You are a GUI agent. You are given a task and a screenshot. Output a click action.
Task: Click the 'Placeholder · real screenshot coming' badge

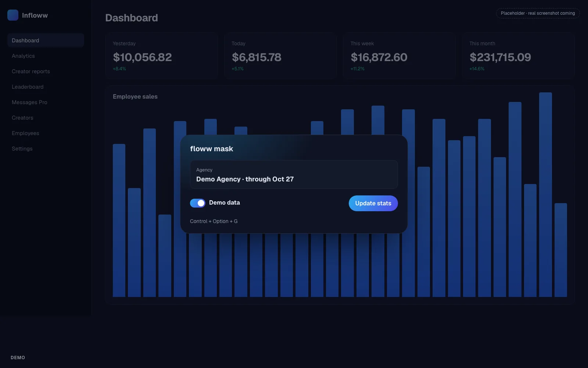[x=538, y=13]
